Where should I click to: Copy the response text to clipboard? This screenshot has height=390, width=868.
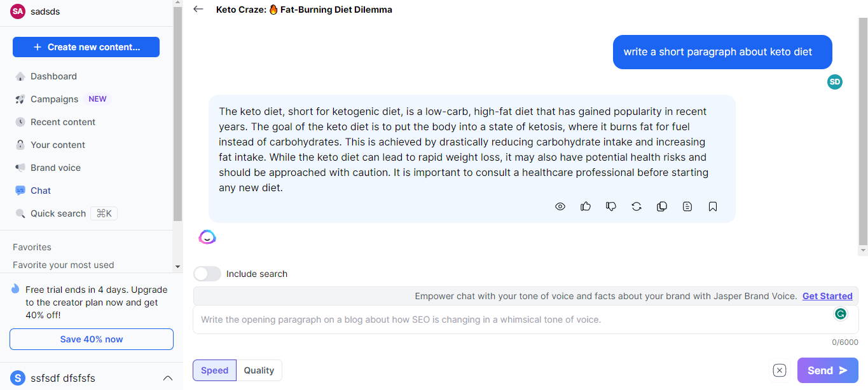click(662, 206)
